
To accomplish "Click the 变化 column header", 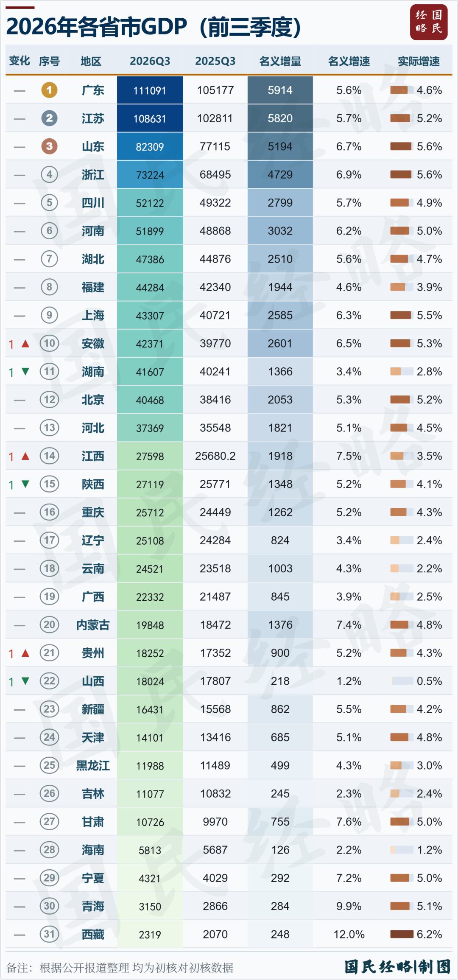I will coord(20,61).
